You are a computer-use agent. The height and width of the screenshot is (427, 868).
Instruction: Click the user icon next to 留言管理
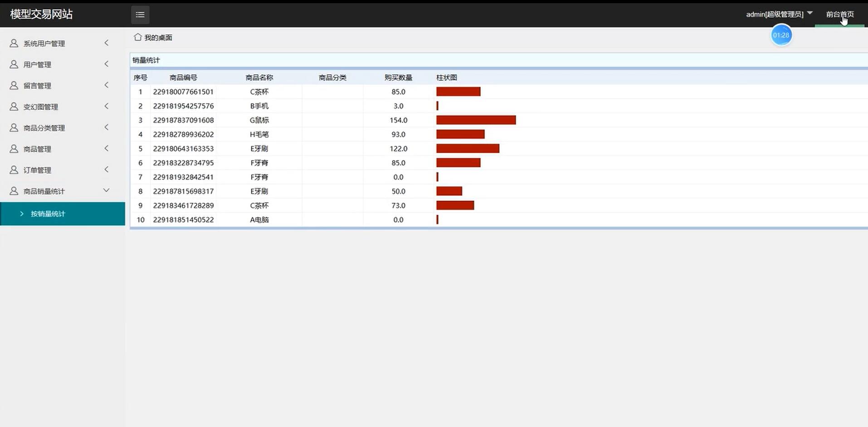click(14, 85)
